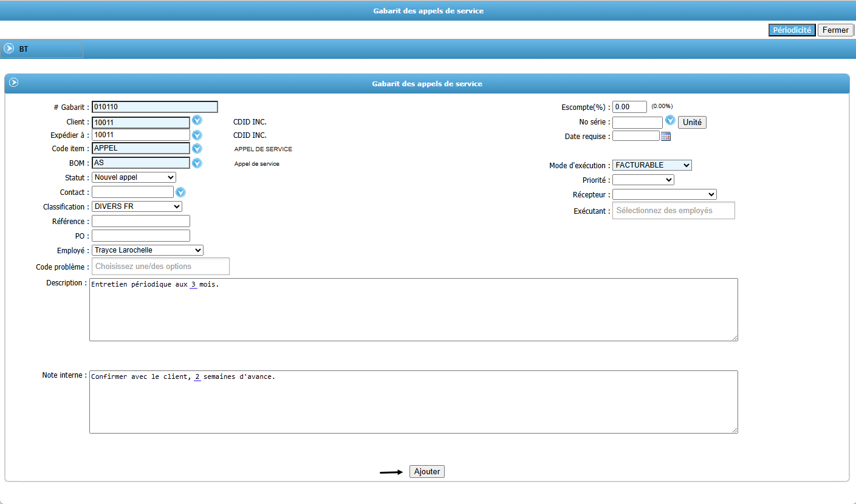Open the Statut dropdown showing Nouvel appel

point(134,177)
